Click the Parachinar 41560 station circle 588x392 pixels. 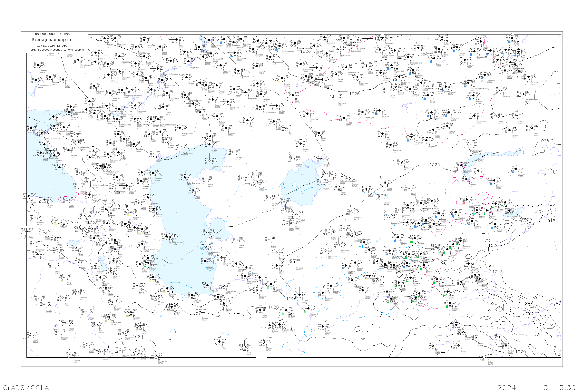pos(433,346)
